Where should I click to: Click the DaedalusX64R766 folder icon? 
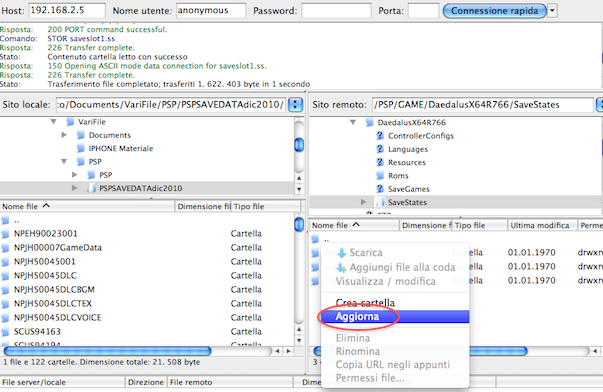click(x=369, y=122)
